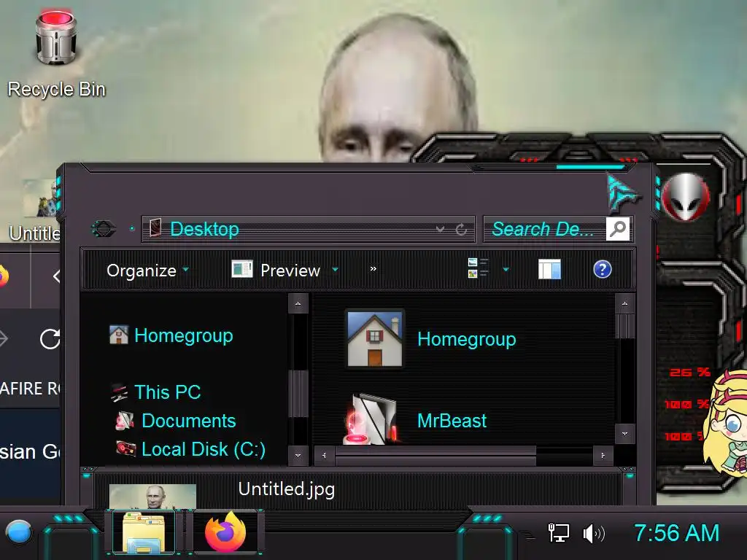Select Local Disk (C:) in tree
This screenshot has height=560, width=747.
click(x=204, y=449)
